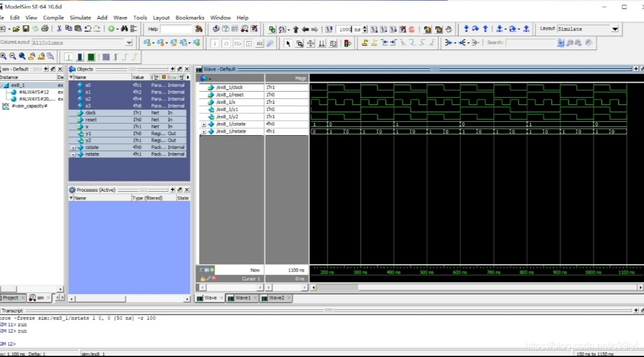Click the Save floppy disk icon
The width and height of the screenshot is (644, 357).
coord(25,29)
